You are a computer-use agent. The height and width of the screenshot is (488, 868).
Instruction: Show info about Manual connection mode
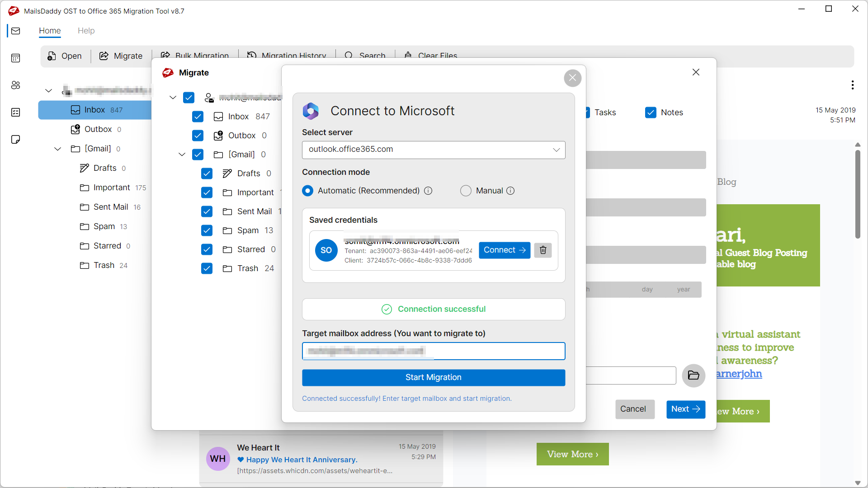pyautogui.click(x=510, y=191)
